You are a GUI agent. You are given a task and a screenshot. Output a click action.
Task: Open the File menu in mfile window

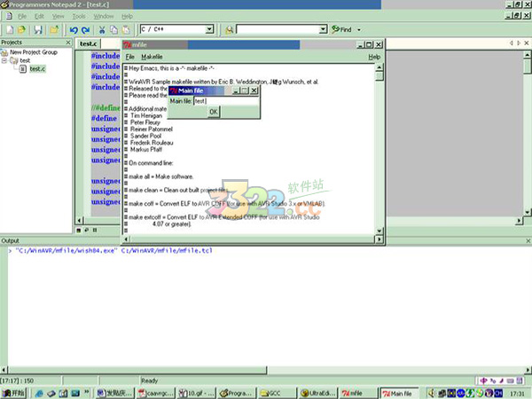[x=130, y=57]
